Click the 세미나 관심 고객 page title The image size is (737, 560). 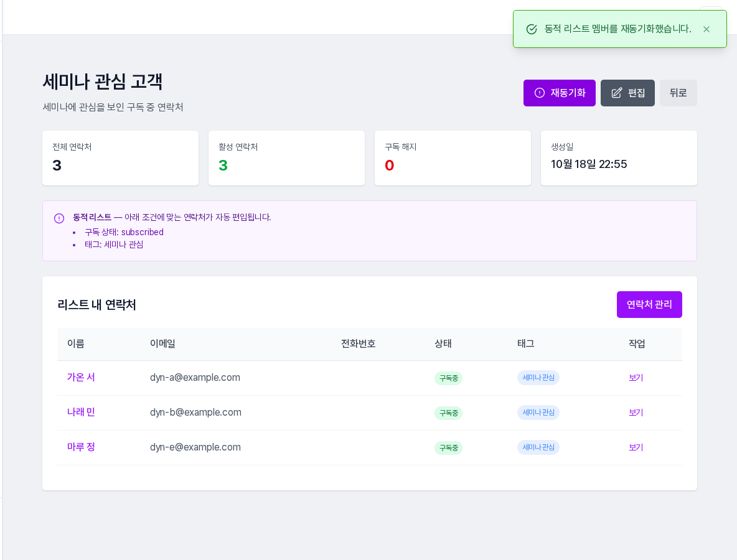tap(103, 82)
